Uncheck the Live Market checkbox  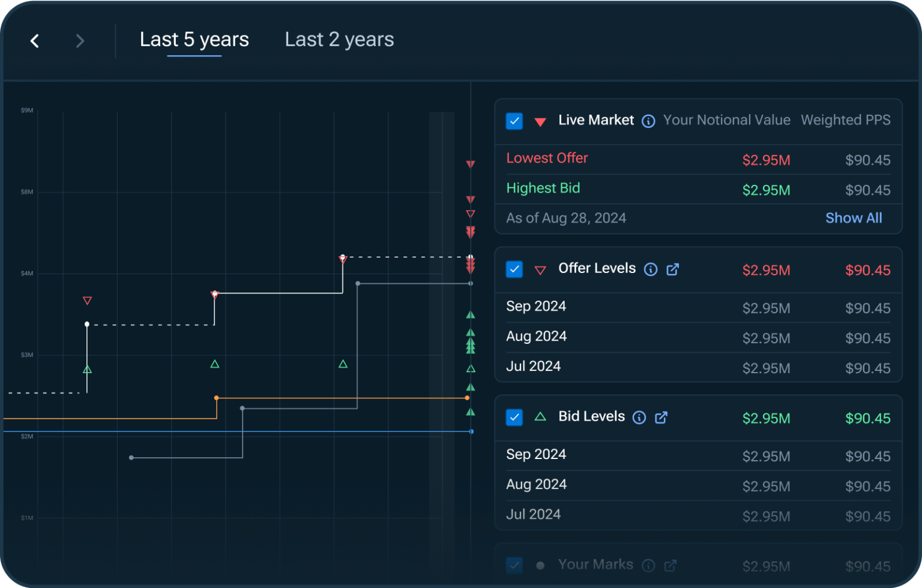coord(514,121)
